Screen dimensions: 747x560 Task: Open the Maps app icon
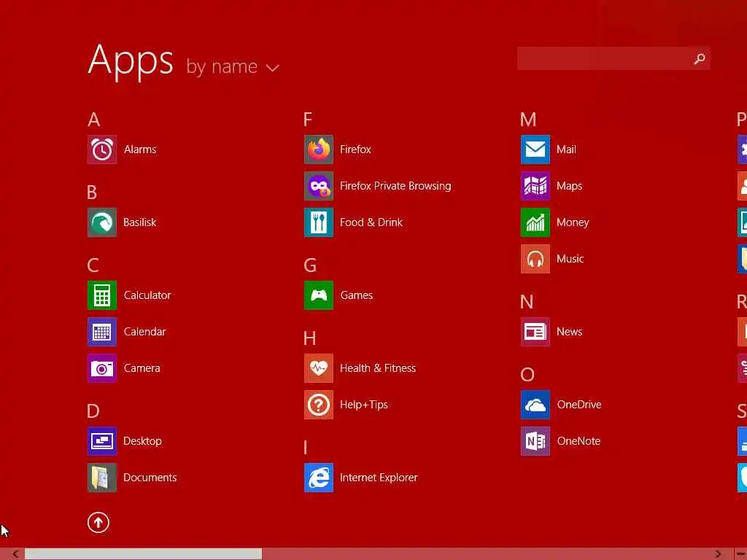[535, 186]
